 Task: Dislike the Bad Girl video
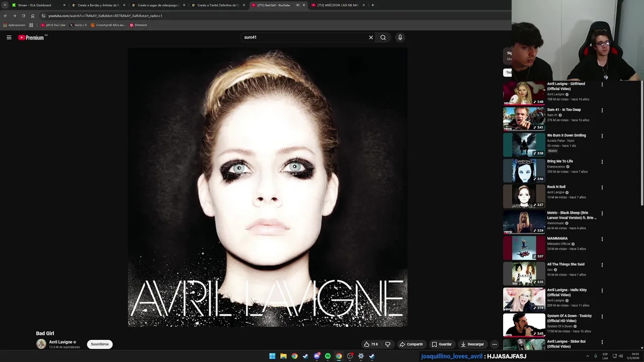pyautogui.click(x=387, y=344)
